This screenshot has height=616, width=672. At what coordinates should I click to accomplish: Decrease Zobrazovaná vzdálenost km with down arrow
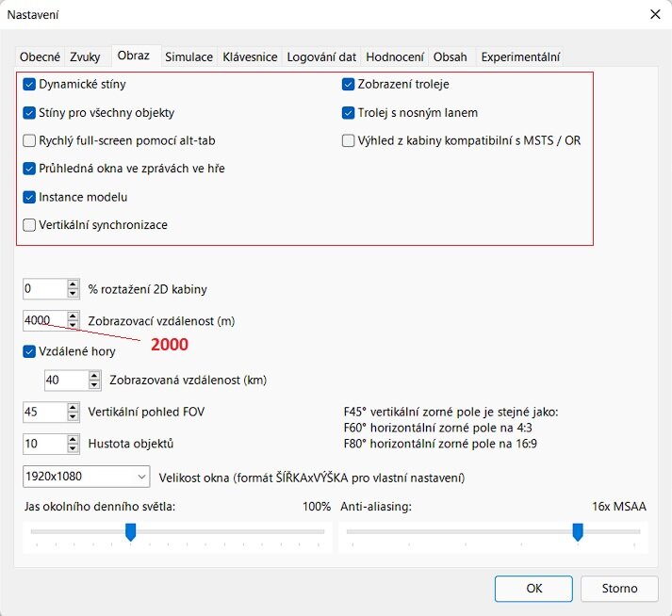click(94, 385)
